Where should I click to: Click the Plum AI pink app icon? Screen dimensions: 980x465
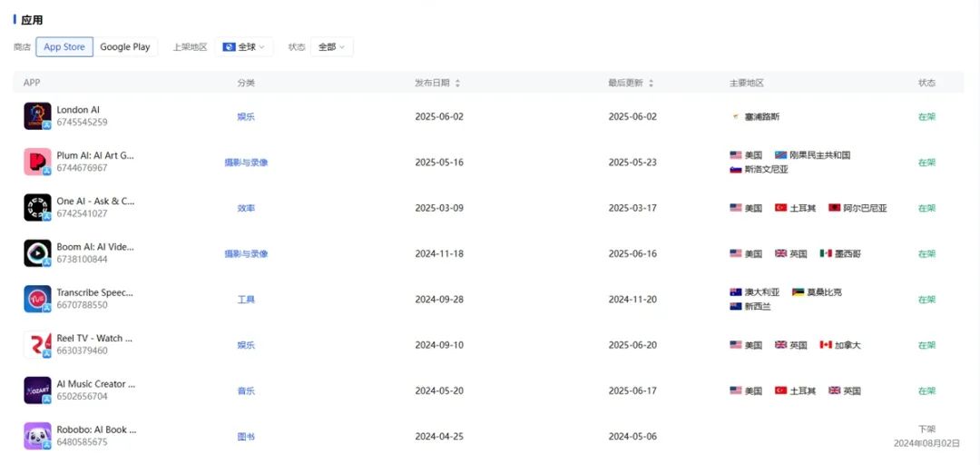coord(37,162)
